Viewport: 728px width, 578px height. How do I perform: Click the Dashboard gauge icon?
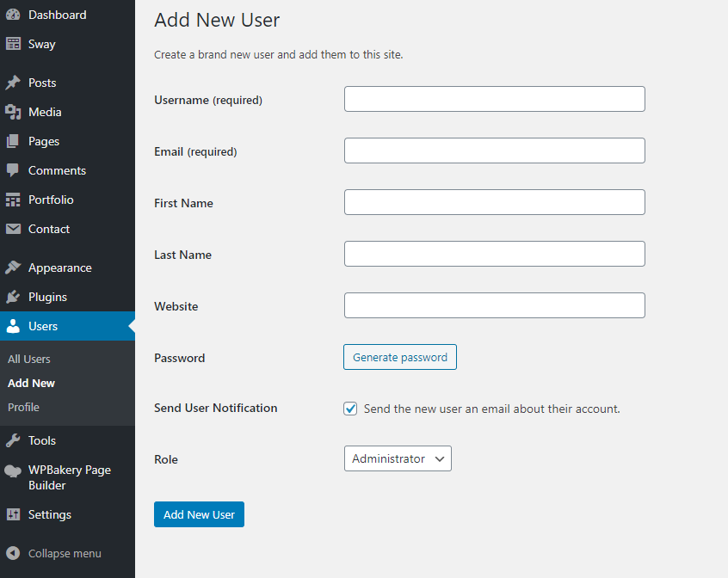coord(13,15)
